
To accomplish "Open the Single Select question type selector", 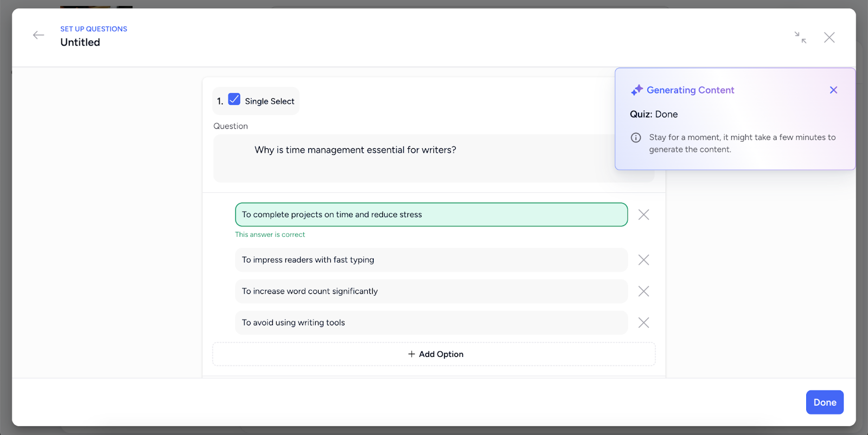I will [x=256, y=101].
